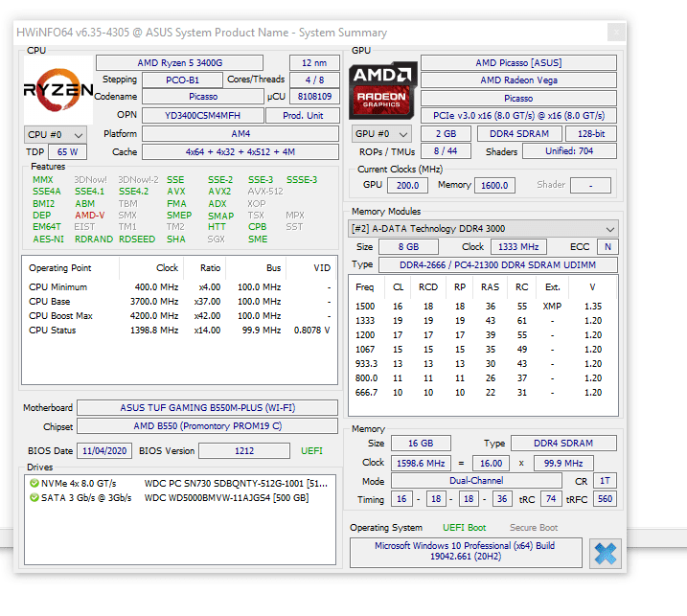Click the DDR4-2666 / PC4-21300 type field
Viewport: 687px width, 616px height.
point(498,265)
